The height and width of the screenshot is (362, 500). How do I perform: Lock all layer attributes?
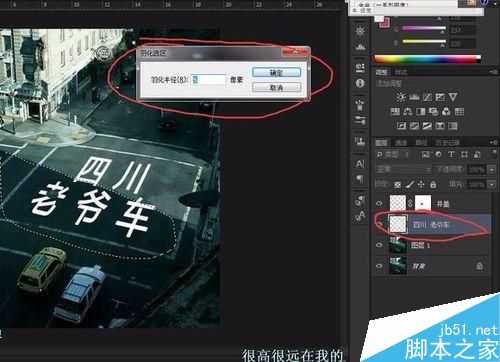433,184
